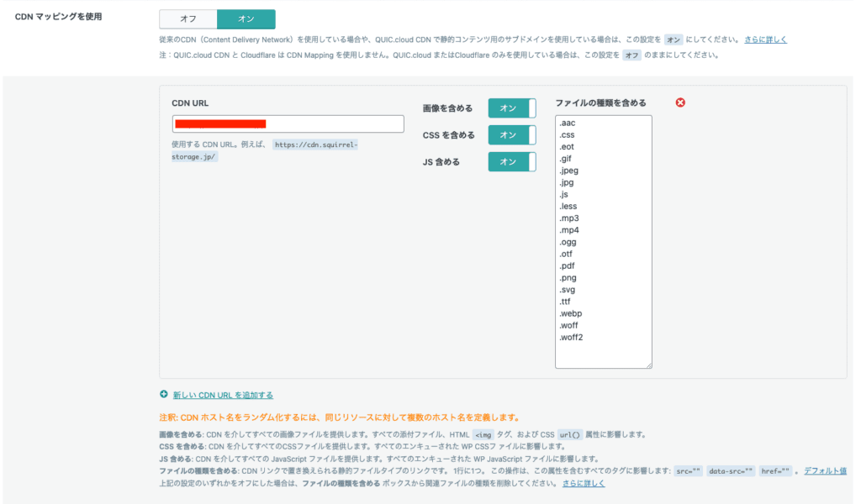Click the .less line in the file types textarea
861x504 pixels.
click(568, 206)
